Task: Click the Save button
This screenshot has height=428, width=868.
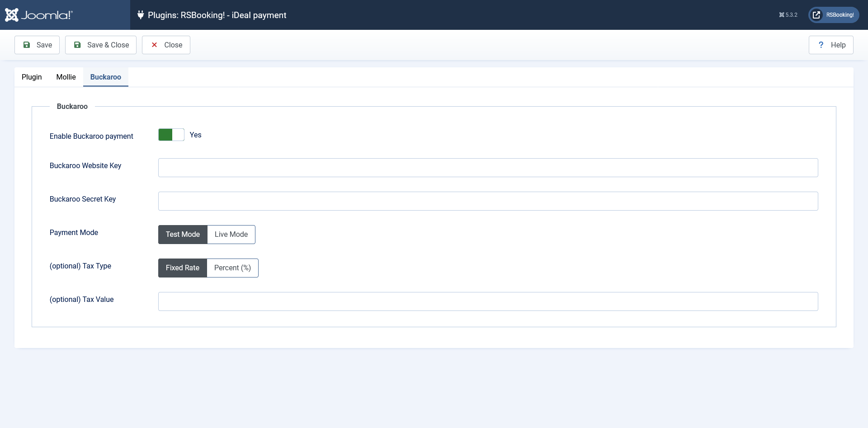Action: tap(37, 45)
